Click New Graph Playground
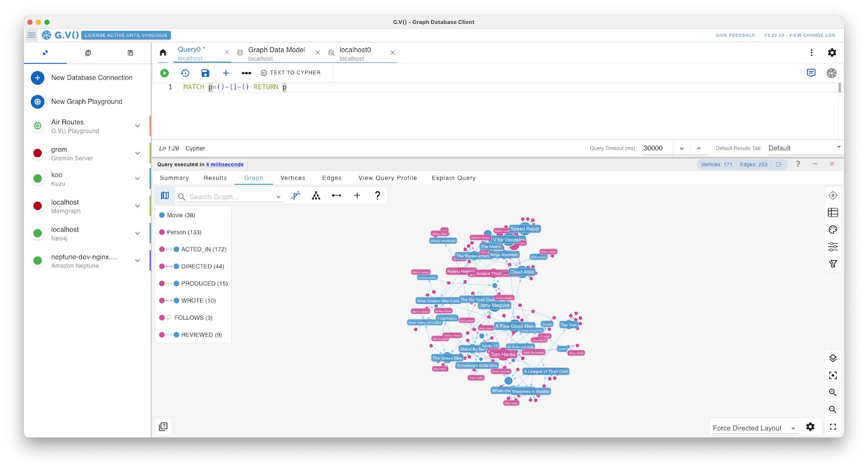 click(x=87, y=102)
